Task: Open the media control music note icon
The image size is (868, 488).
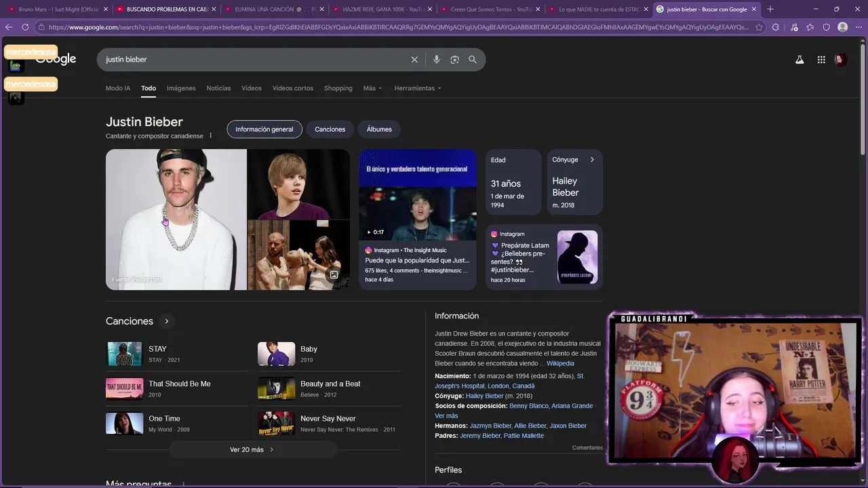Action: 794,27
